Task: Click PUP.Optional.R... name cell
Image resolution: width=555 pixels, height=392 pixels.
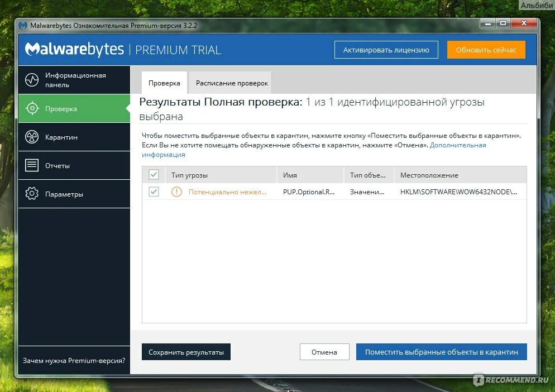Action: [x=309, y=192]
